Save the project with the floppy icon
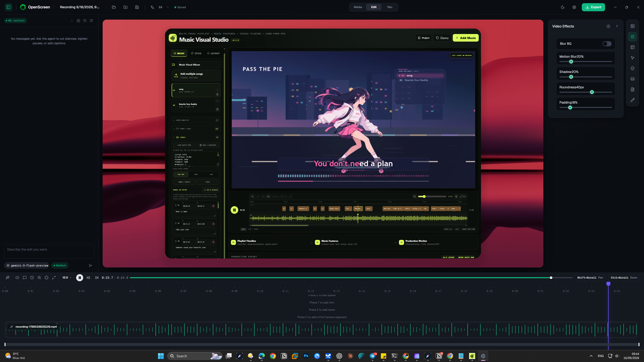Viewport: 644px width, 362px height. (137, 7)
